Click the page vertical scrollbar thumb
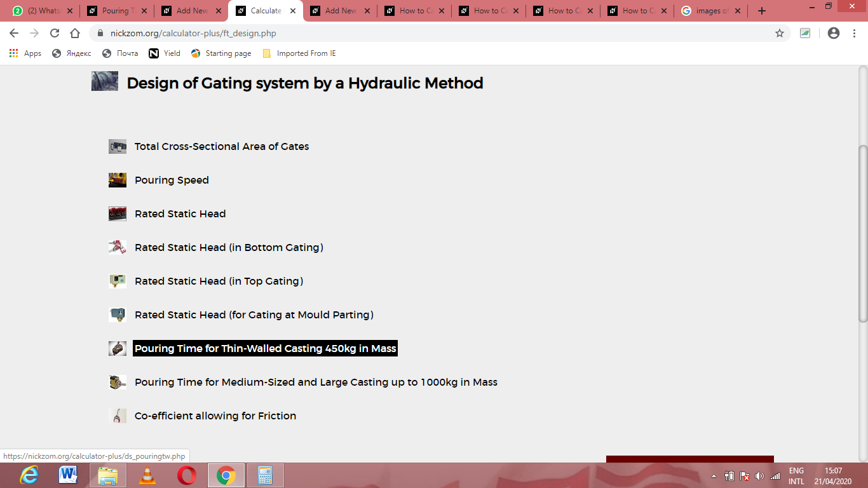 863,233
